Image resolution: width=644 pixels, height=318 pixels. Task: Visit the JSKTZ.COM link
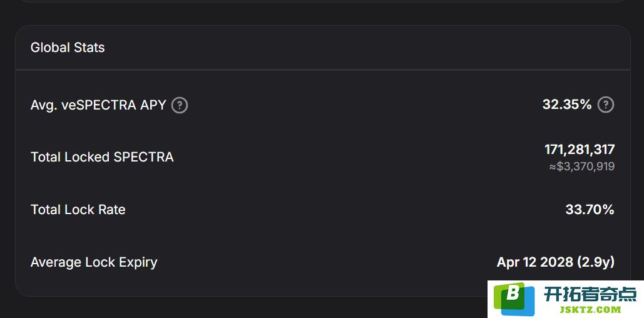(x=591, y=309)
